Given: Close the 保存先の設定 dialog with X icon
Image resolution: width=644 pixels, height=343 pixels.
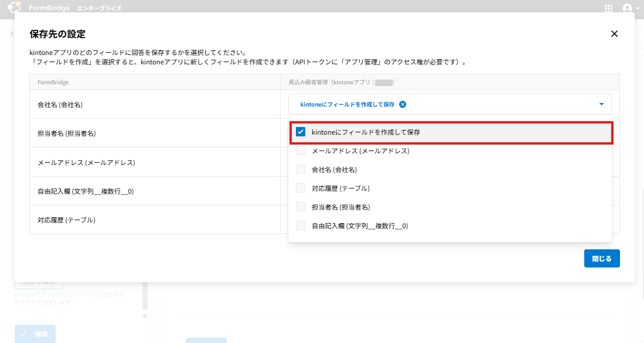Looking at the screenshot, I should click(x=614, y=33).
